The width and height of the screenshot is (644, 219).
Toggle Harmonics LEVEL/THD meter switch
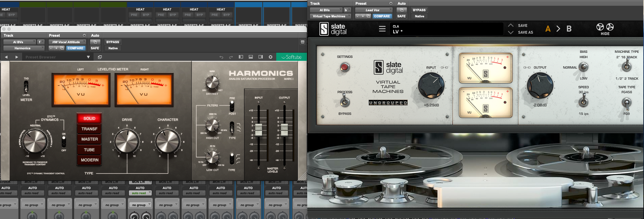(x=26, y=87)
